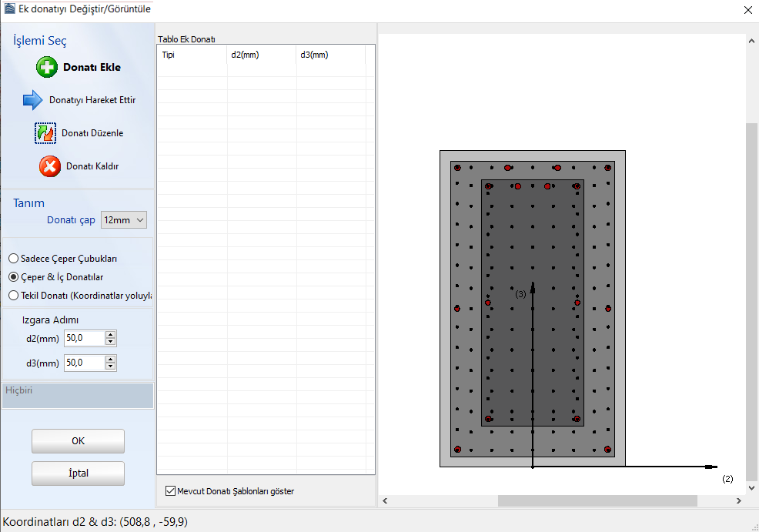759x532 pixels.
Task: Increase d2(mm) grid step with up arrow
Action: click(x=111, y=335)
